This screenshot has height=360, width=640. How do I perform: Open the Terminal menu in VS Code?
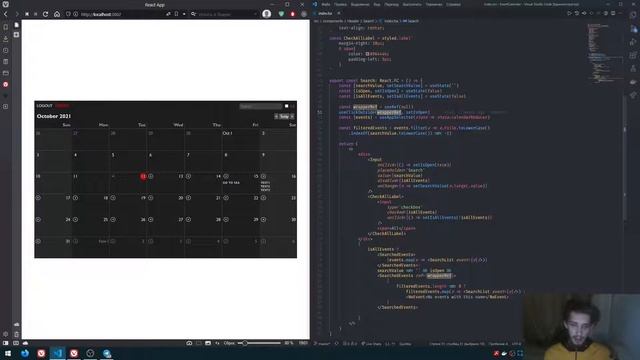tap(434, 4)
